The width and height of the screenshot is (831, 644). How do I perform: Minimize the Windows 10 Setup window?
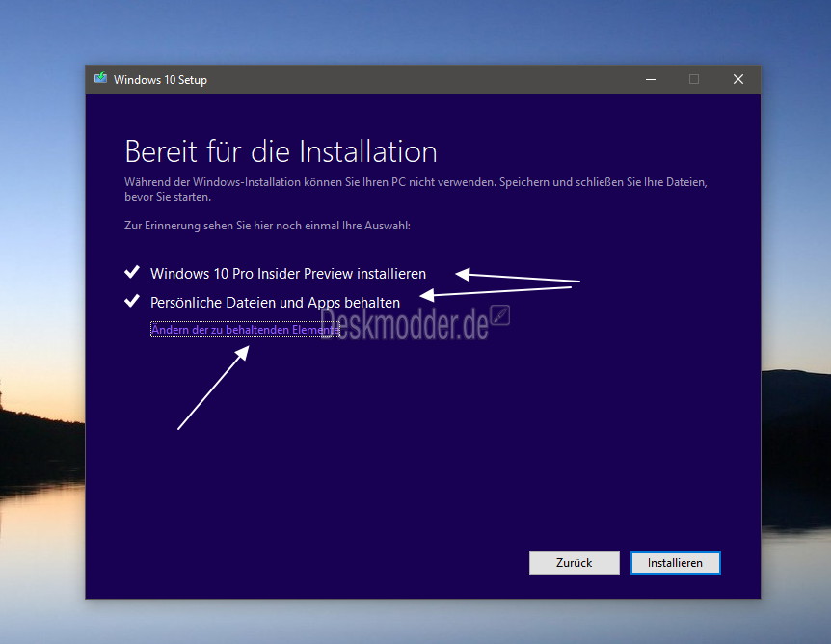pos(651,79)
